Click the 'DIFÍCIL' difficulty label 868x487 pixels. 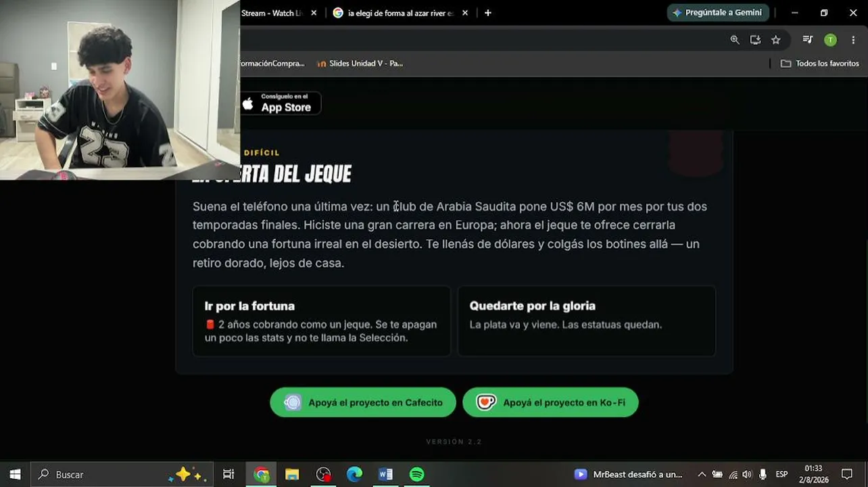coord(262,153)
